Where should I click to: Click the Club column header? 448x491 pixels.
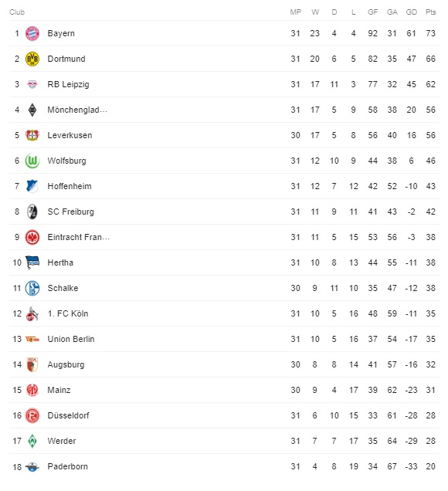point(17,12)
